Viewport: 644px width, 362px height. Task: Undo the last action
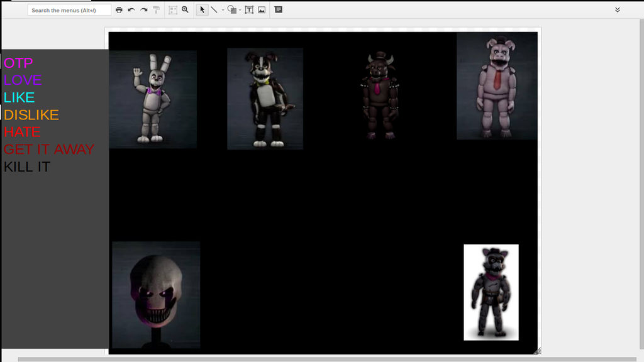(x=131, y=10)
